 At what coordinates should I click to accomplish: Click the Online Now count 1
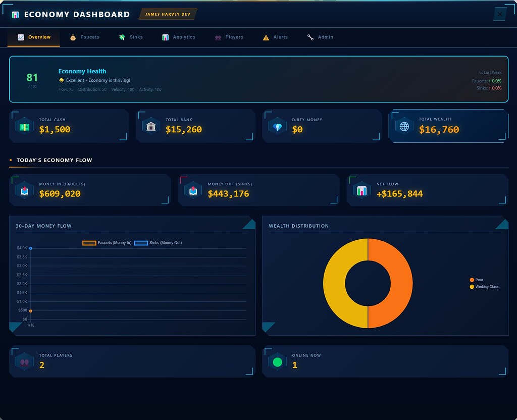point(295,365)
